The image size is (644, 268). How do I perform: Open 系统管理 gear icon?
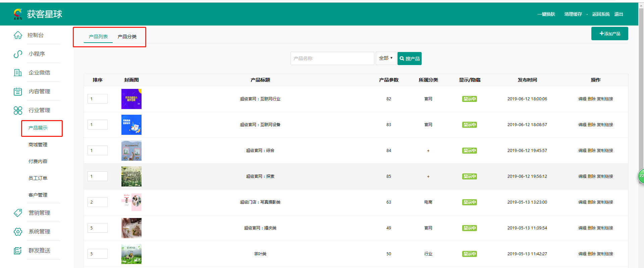(18, 232)
